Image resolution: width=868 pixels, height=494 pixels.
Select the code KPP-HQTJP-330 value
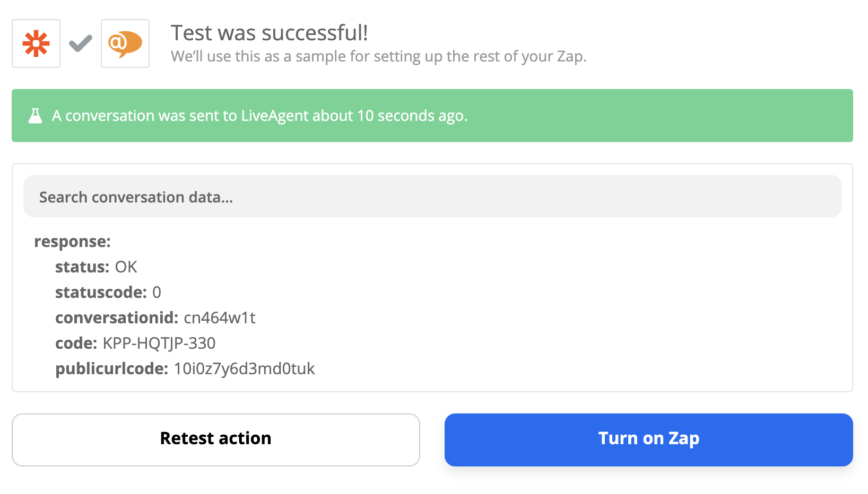[159, 343]
